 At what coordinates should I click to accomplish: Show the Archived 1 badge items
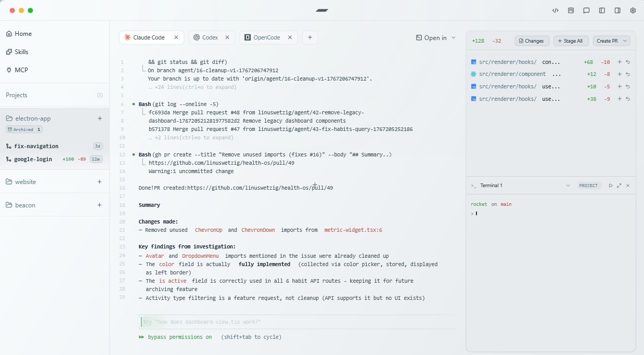24,129
